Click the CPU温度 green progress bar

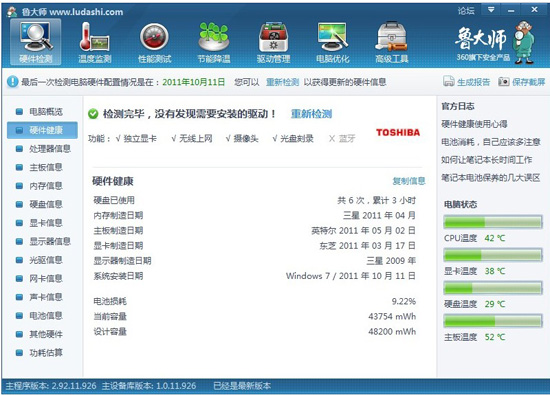(493, 222)
